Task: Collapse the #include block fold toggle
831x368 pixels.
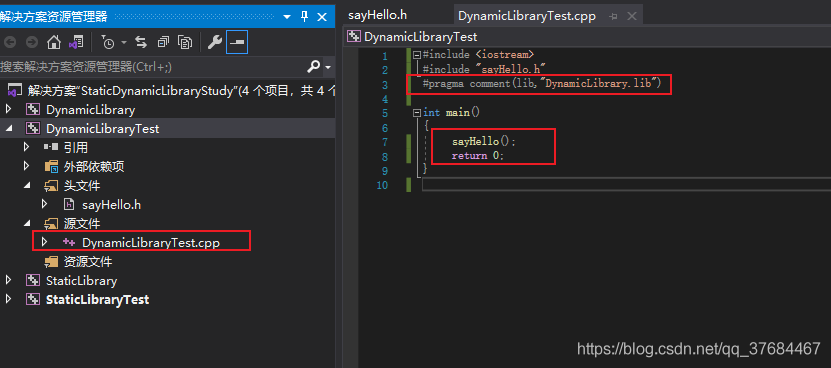Action: coord(417,55)
